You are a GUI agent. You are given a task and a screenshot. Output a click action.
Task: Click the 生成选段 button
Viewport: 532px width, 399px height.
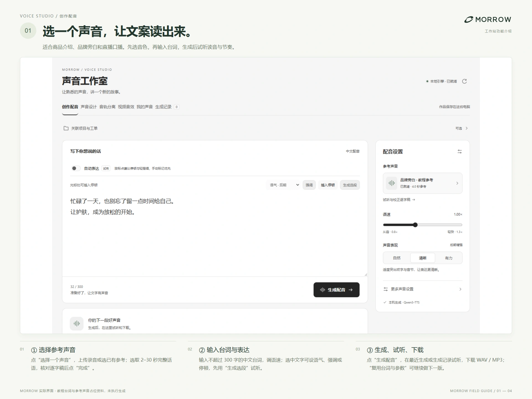(350, 185)
